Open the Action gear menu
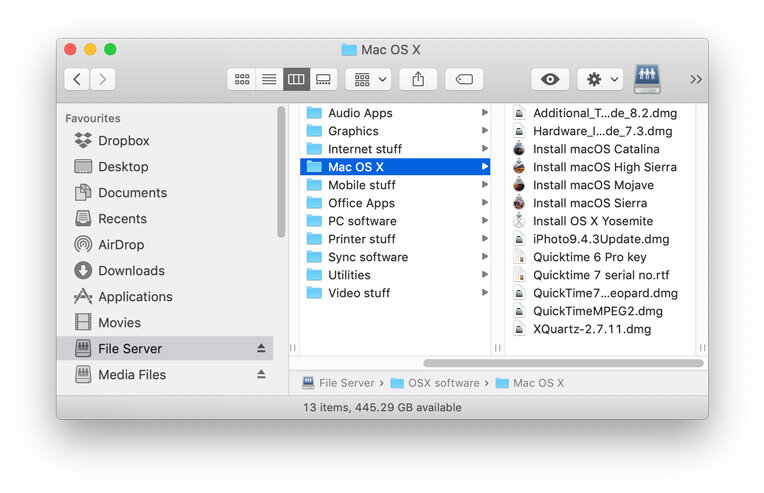This screenshot has width=764, height=493. pyautogui.click(x=600, y=79)
